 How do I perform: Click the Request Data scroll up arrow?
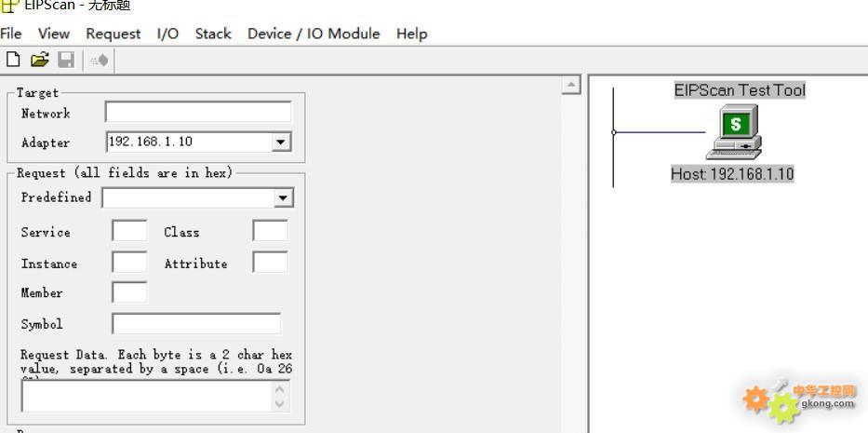[279, 389]
